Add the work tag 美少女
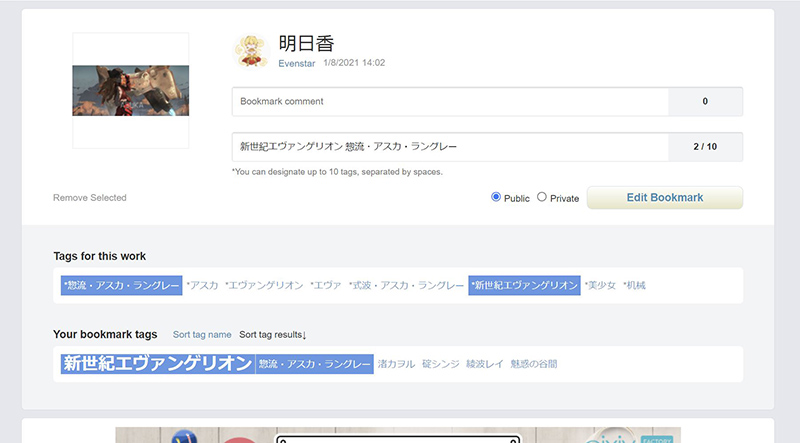800x443 pixels. 601,285
